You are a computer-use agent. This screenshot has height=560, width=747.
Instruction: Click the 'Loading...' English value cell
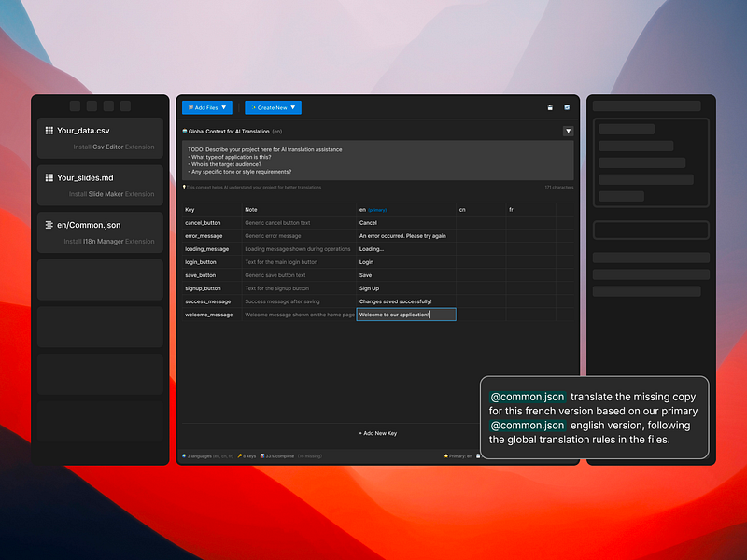[x=406, y=249]
